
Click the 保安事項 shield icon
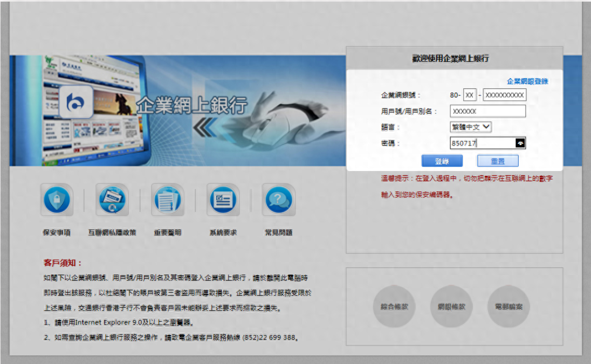[57, 200]
